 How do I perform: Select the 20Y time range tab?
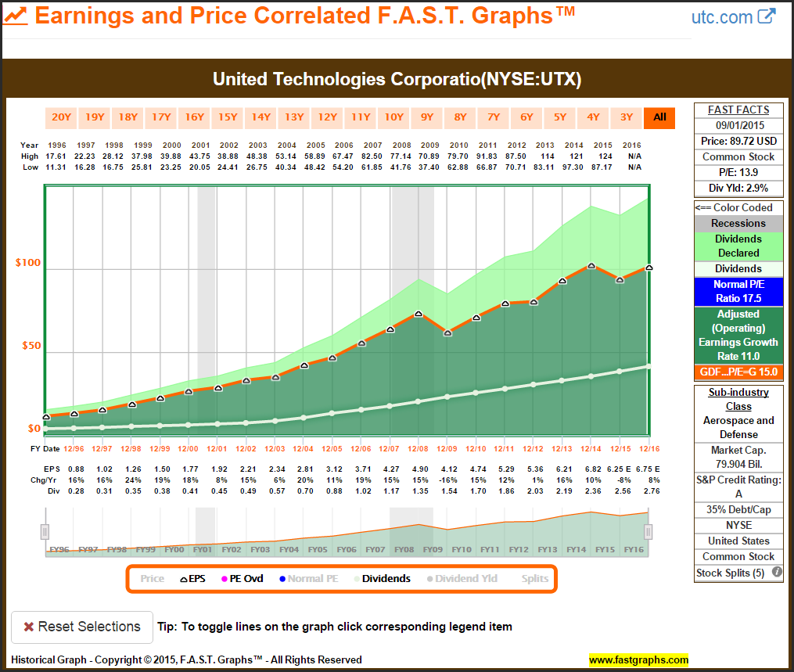point(61,117)
